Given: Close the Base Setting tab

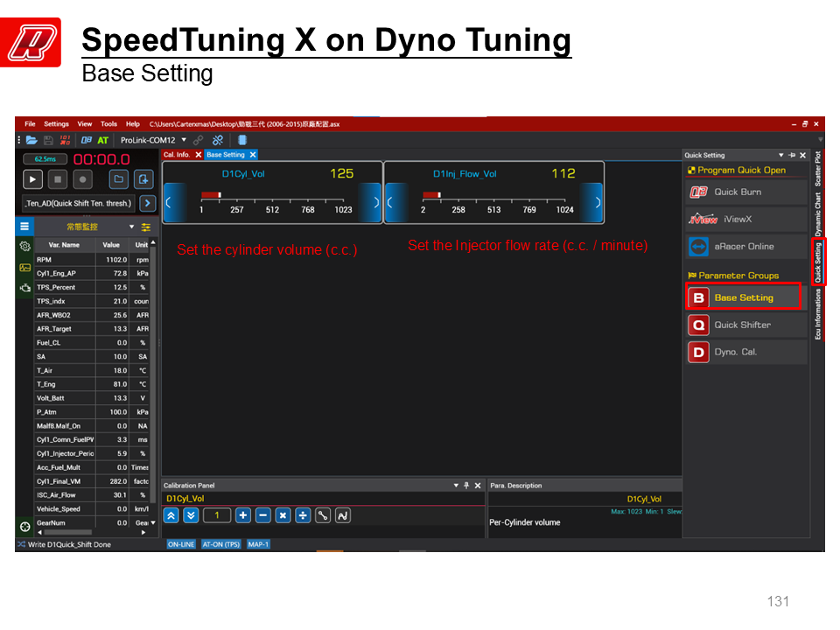Looking at the screenshot, I should coord(253,155).
